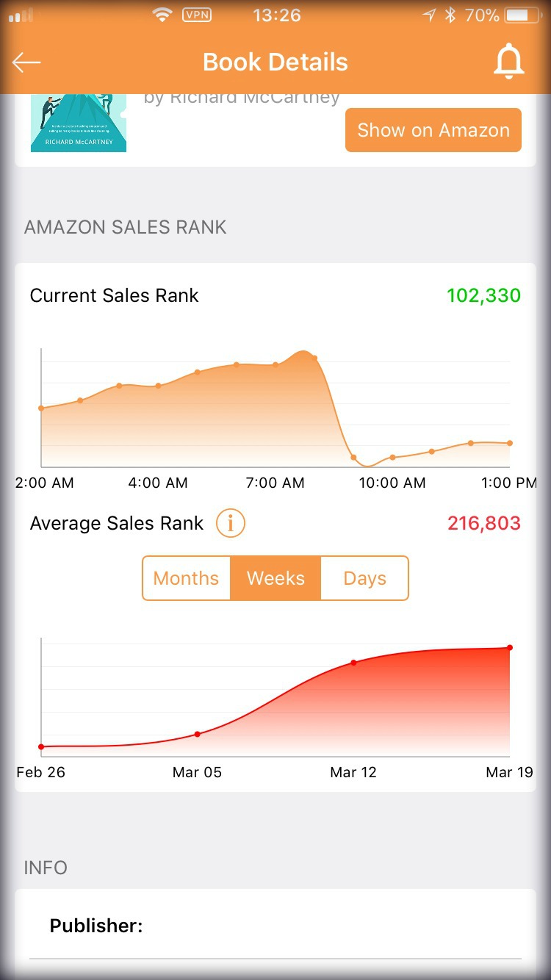Tap the Mar 19 data point on red chart
Screen dimensions: 551x980
tap(509, 648)
